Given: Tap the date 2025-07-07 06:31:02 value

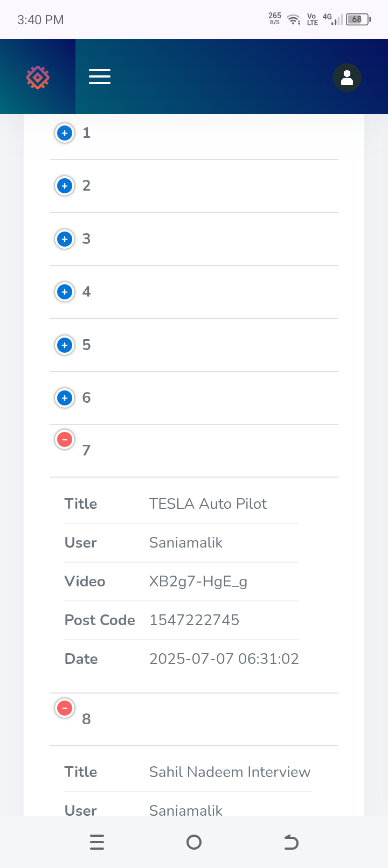Looking at the screenshot, I should point(224,659).
